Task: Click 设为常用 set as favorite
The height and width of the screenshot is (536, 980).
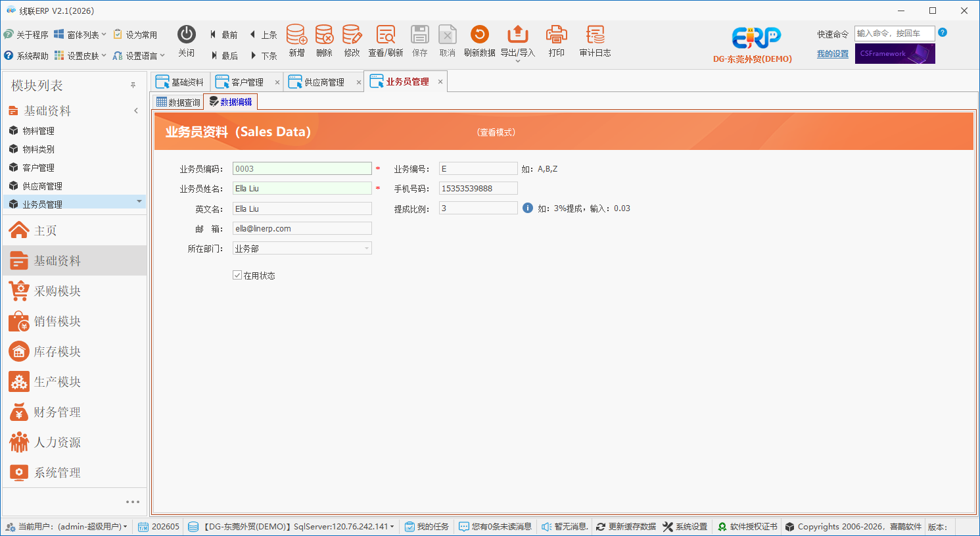Action: (135, 35)
